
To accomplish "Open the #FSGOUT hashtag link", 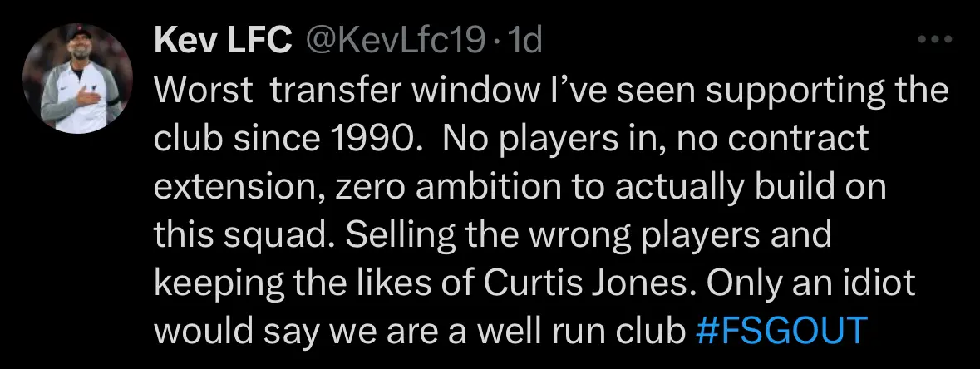I will 782,330.
